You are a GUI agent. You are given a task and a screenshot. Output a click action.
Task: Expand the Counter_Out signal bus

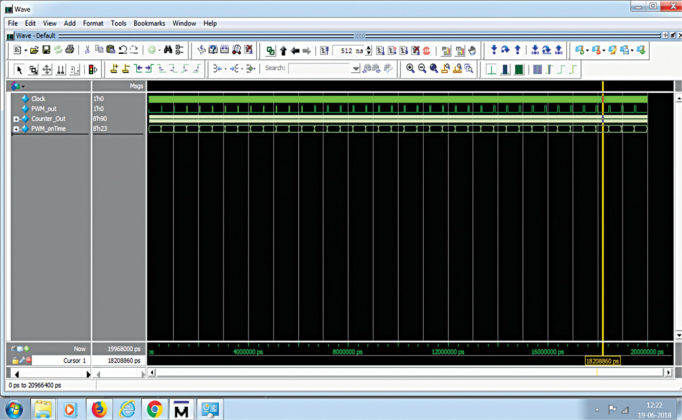coord(16,119)
